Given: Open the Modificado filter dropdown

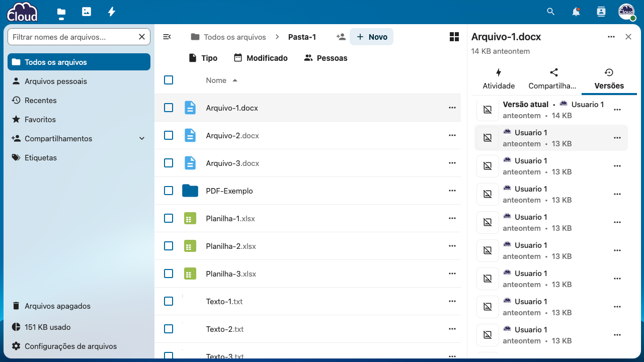Looking at the screenshot, I should 261,58.
